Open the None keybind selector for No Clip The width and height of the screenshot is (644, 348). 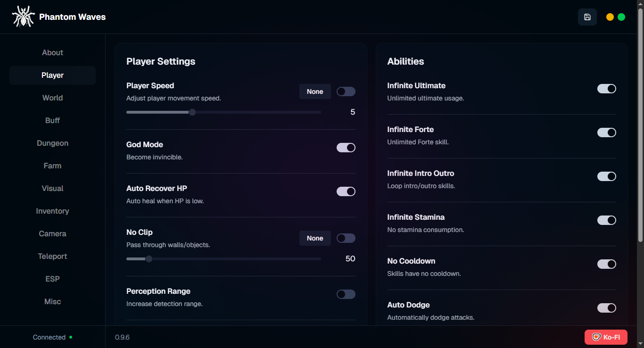coord(315,238)
